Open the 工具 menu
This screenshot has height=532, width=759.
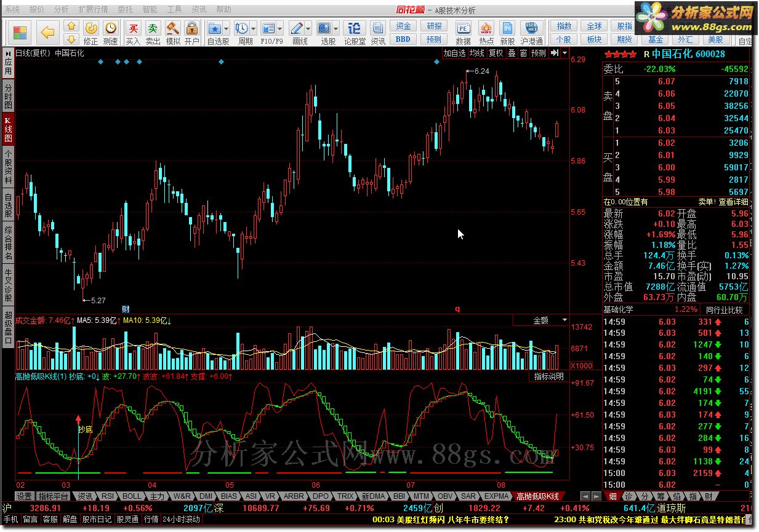pyautogui.click(x=175, y=10)
